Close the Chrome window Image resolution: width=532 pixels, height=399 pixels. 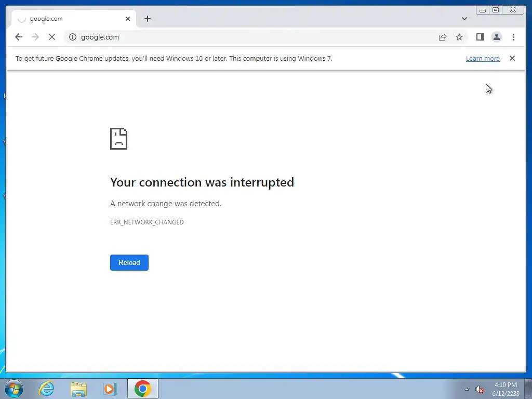(x=513, y=10)
